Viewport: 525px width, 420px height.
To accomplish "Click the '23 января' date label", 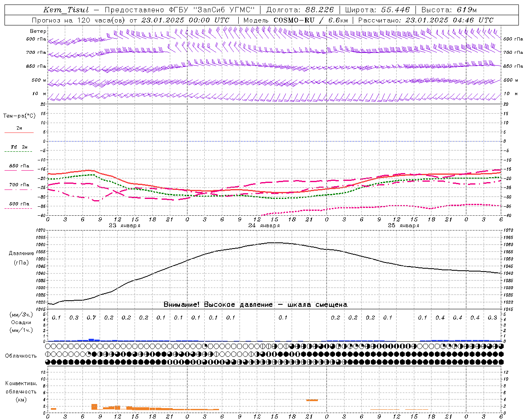I will pos(125,226).
